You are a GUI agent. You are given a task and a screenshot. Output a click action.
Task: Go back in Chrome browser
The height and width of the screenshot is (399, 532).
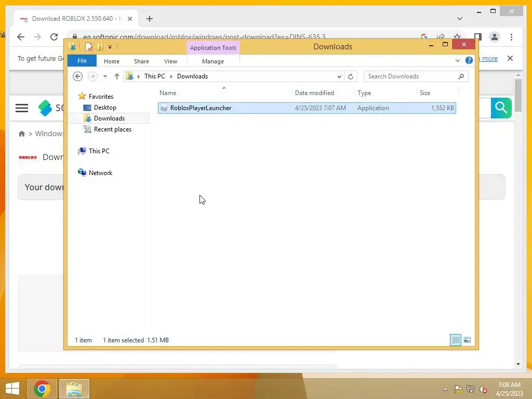click(21, 37)
